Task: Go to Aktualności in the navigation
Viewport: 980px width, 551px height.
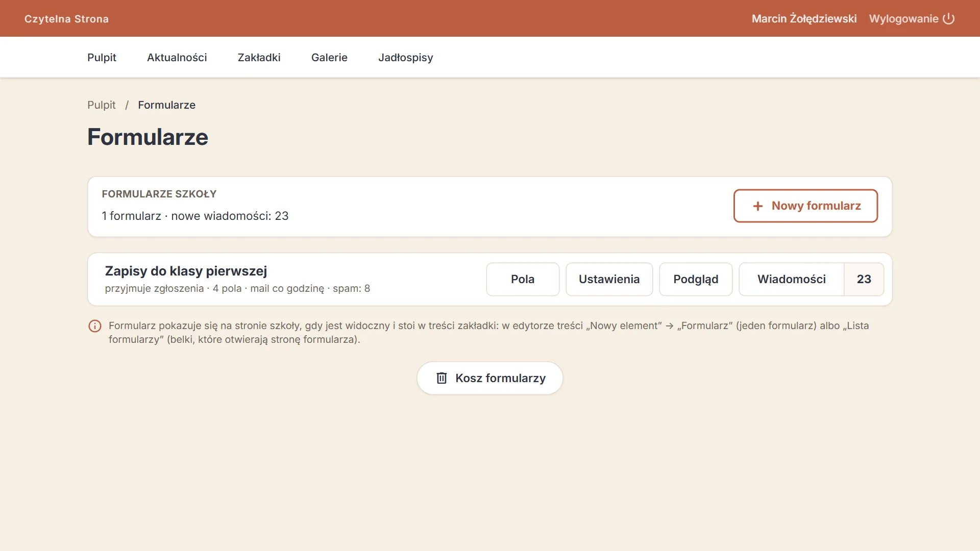Action: pyautogui.click(x=177, y=58)
